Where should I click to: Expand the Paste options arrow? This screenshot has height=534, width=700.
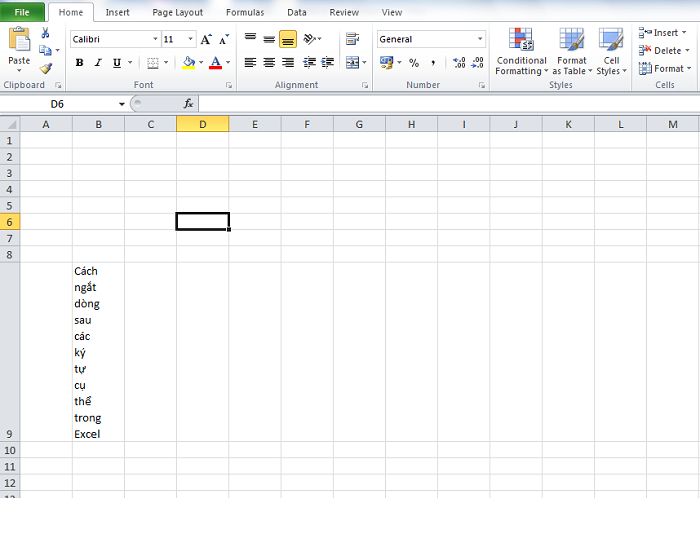point(19,71)
